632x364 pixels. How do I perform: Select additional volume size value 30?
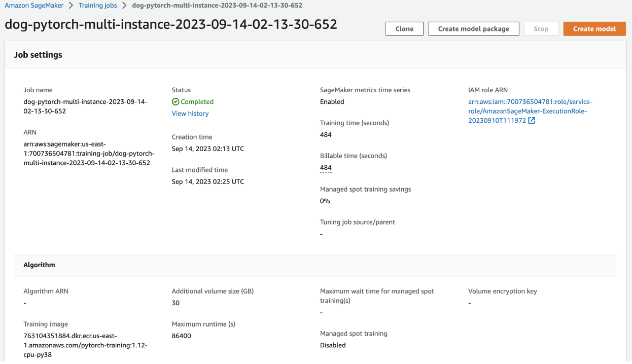tap(175, 303)
